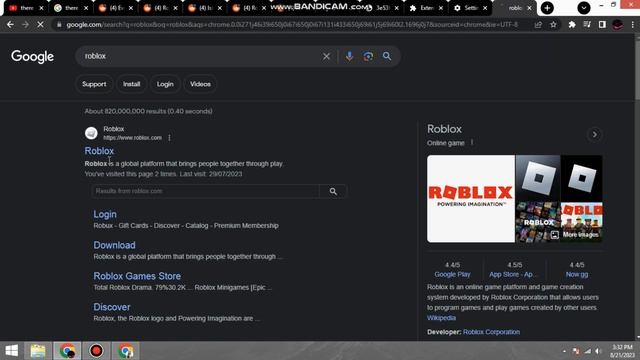Open tab search dropdown arrow
This screenshot has width=640, height=360.
point(584,8)
